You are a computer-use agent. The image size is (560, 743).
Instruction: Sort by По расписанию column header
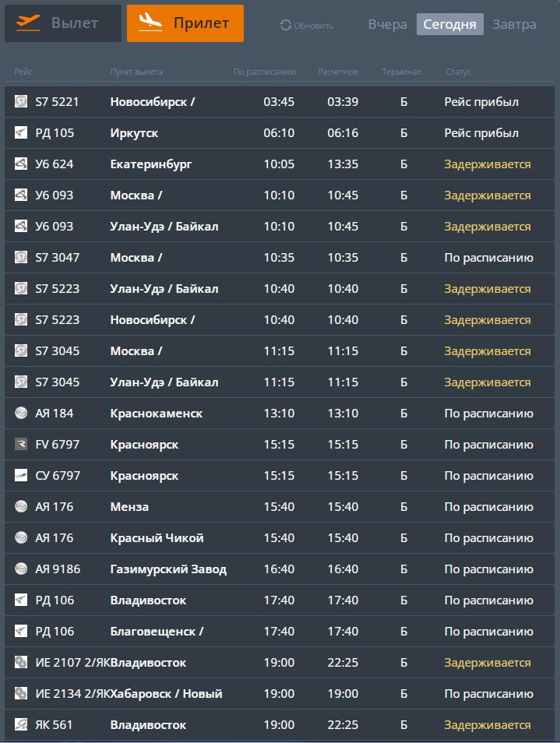click(x=265, y=72)
